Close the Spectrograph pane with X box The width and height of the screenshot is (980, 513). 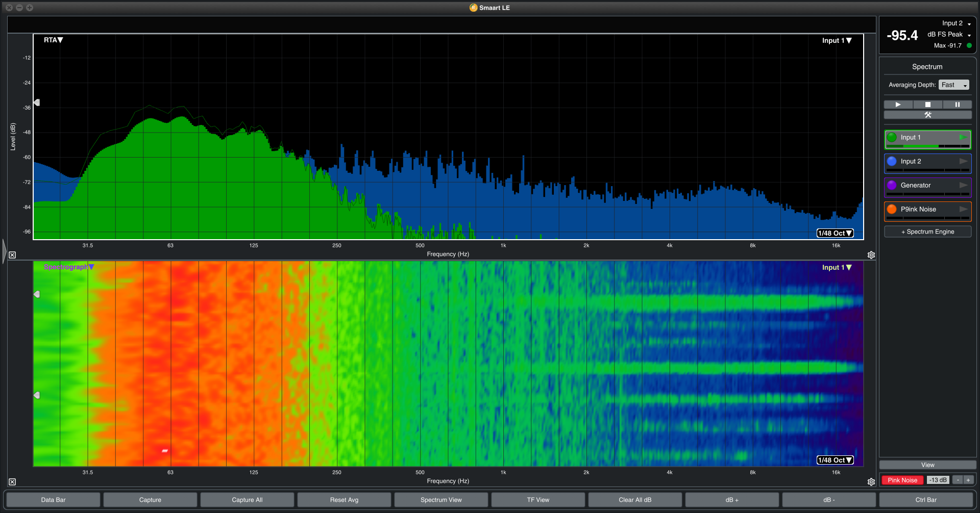[x=12, y=482]
